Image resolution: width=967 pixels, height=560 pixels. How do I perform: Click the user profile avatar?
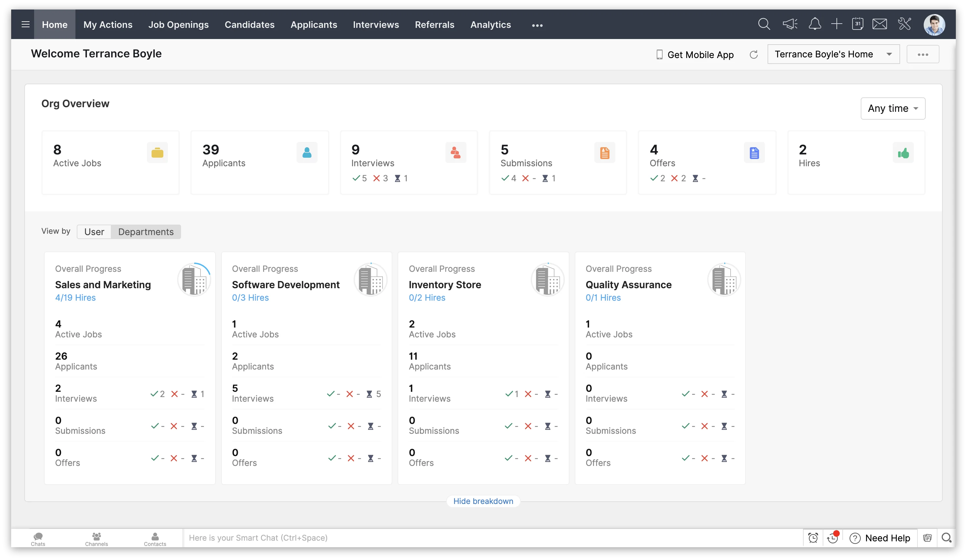click(934, 25)
